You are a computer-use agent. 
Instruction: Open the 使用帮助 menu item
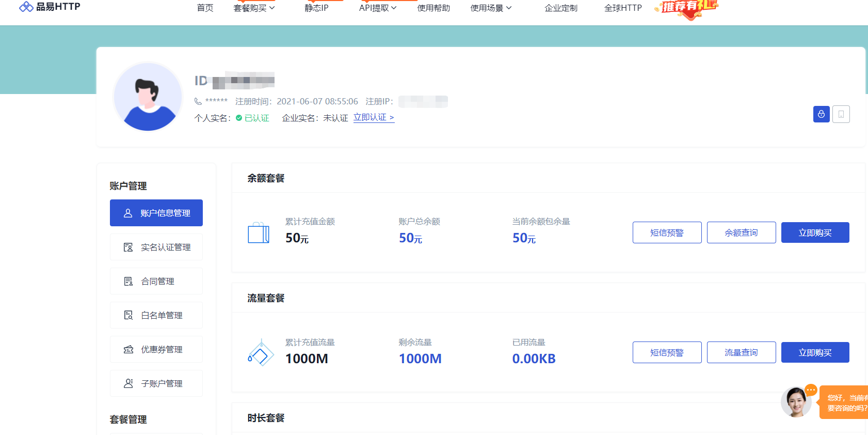433,8
